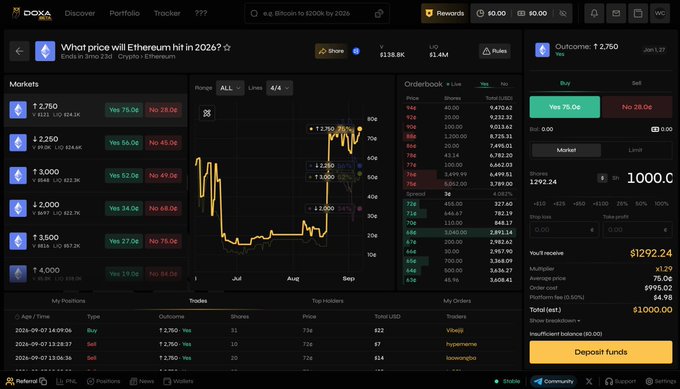Viewport: 680px width, 389px height.
Task: Click the ↑2,750 75% chart line marker
Action: [x=330, y=129]
